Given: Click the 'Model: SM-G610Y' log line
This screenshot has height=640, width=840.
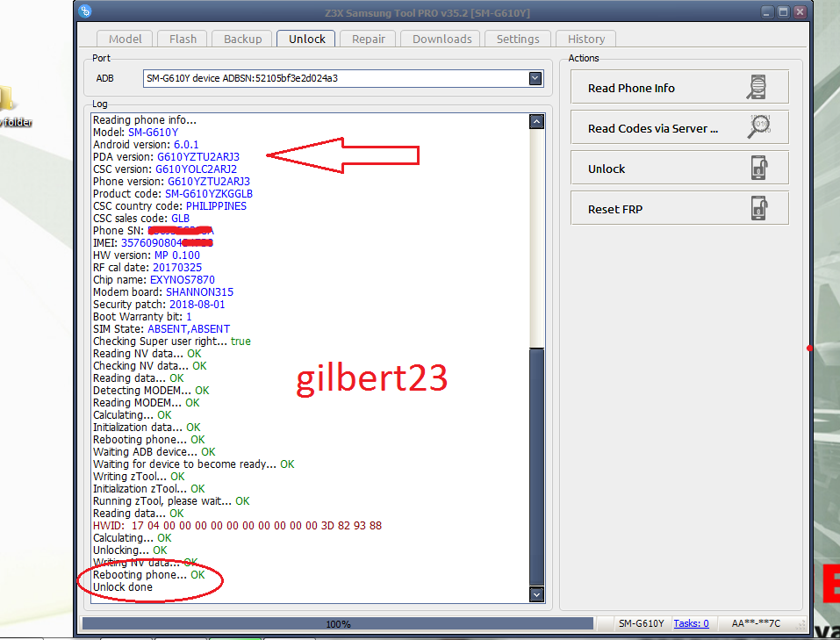Looking at the screenshot, I should click(135, 133).
